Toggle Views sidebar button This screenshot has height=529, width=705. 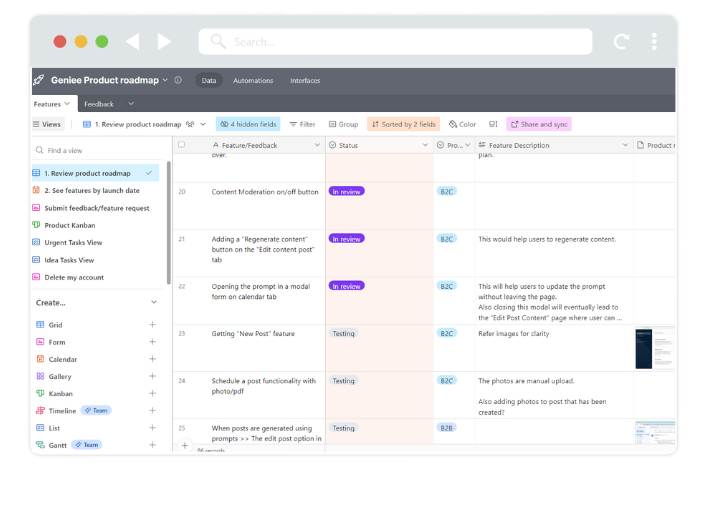[47, 124]
